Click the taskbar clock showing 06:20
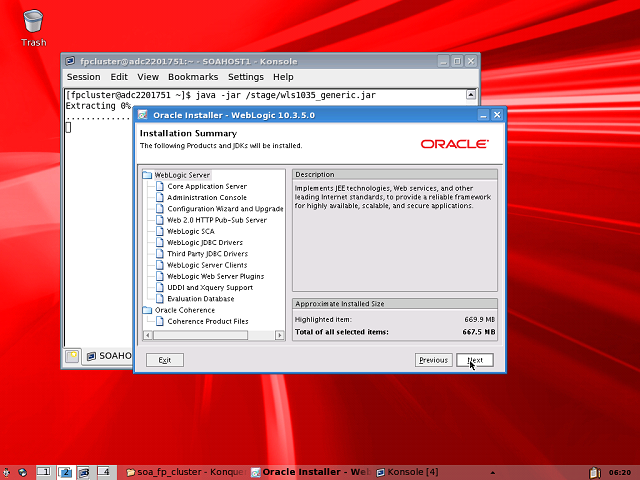Screen dimensions: 640x480 [x=620, y=473]
